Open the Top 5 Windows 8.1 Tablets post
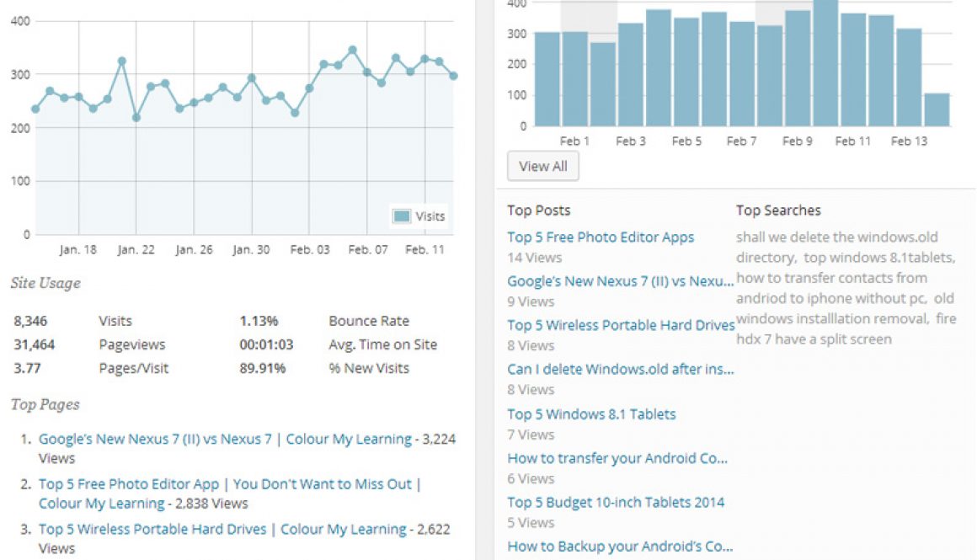The width and height of the screenshot is (977, 560). pyautogui.click(x=591, y=414)
